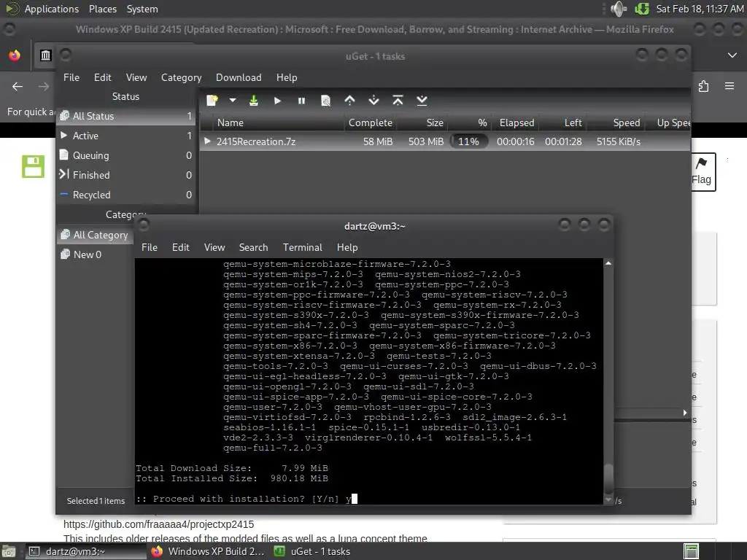This screenshot has height=560, width=747.
Task: Switch to Windows XP Build Firefox taskbar entry
Action: coord(208,551)
